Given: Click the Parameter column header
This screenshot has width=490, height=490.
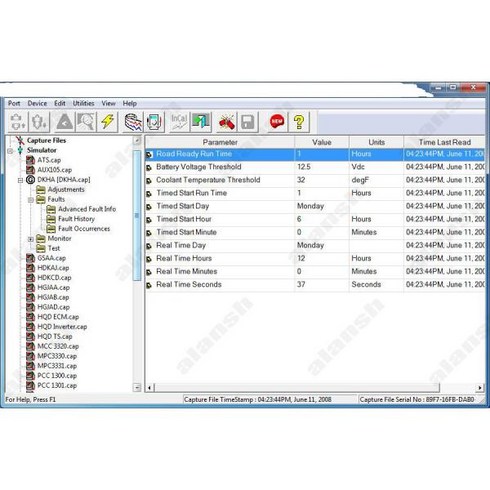Looking at the screenshot, I should (x=220, y=142).
